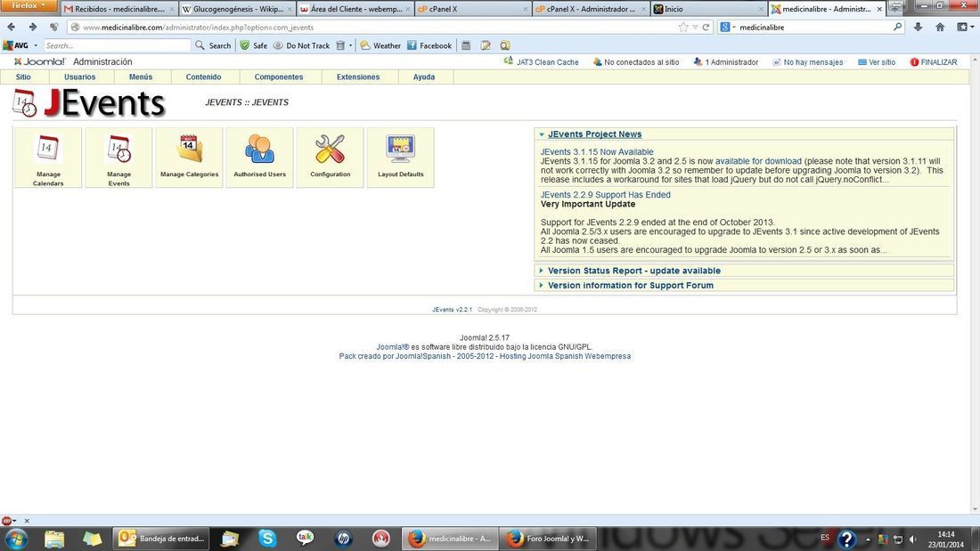Image resolution: width=980 pixels, height=551 pixels.
Task: Switch to Glucogenogénesis Wikipedia tab
Action: 236,9
